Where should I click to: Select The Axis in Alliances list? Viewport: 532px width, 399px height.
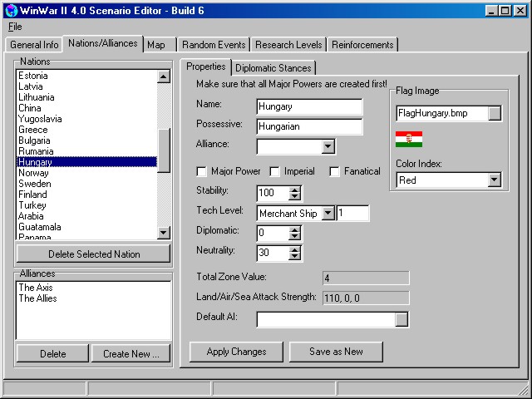click(x=35, y=288)
